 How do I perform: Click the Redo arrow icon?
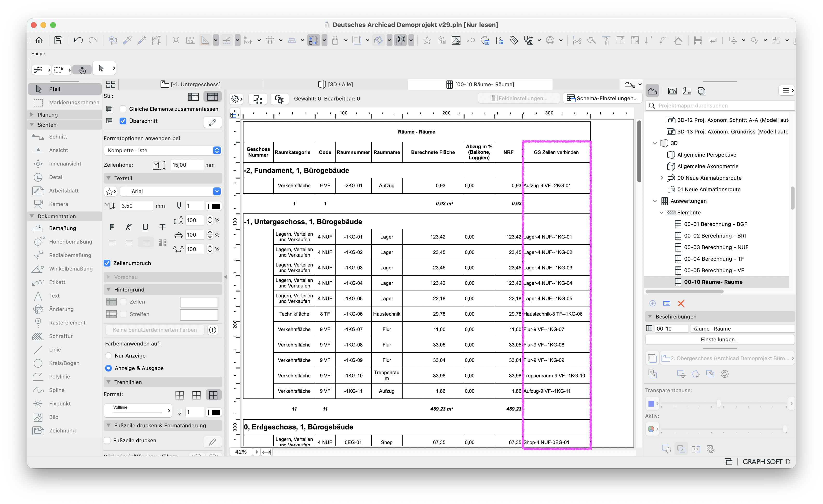tap(93, 40)
